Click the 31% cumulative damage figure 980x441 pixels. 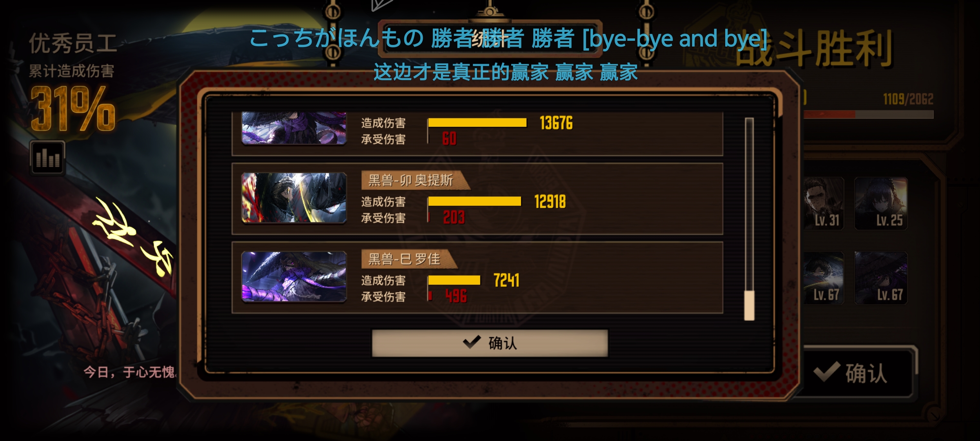[x=73, y=109]
